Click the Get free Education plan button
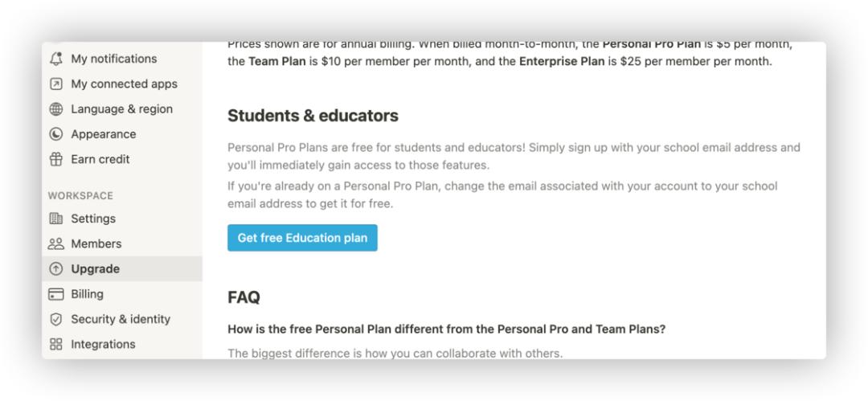The image size is (868, 401). [302, 238]
